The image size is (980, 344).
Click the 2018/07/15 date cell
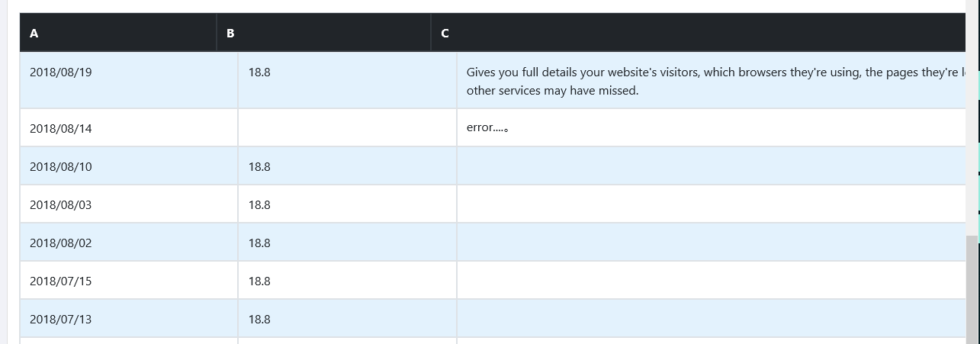[x=61, y=281]
